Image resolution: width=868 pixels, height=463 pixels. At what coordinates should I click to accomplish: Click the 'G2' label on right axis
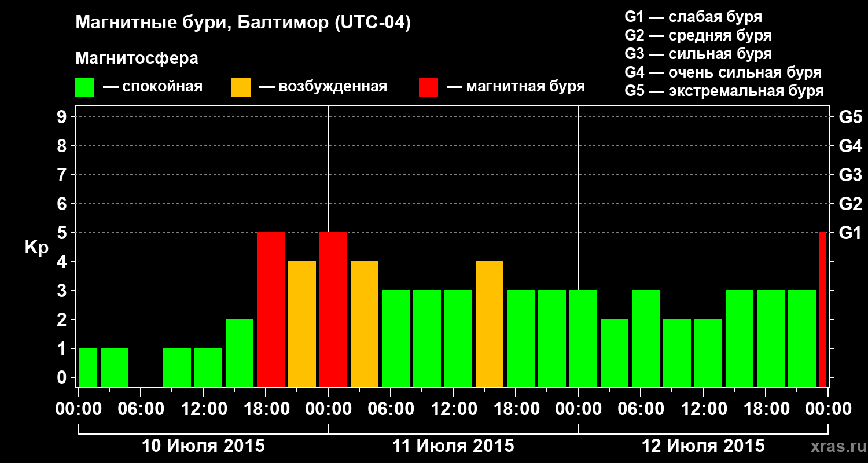(x=850, y=204)
